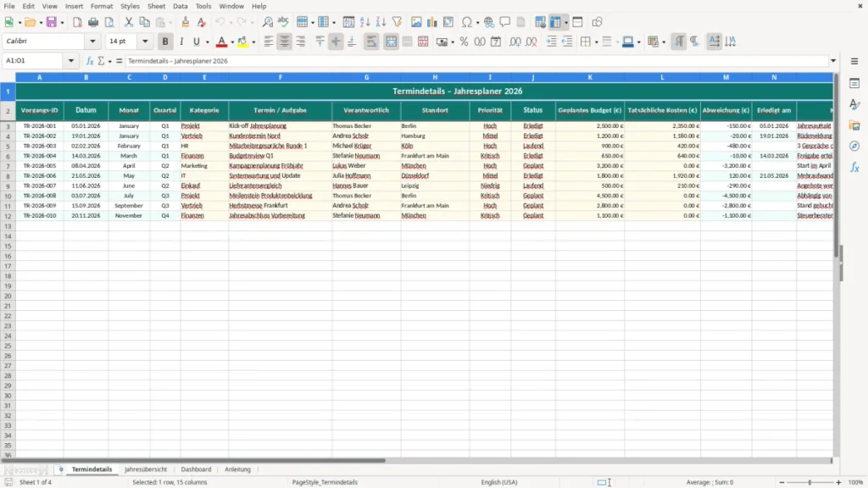Viewport: 868px width, 488px height.
Task: Open the background color dropdown arrow
Action: click(x=253, y=42)
